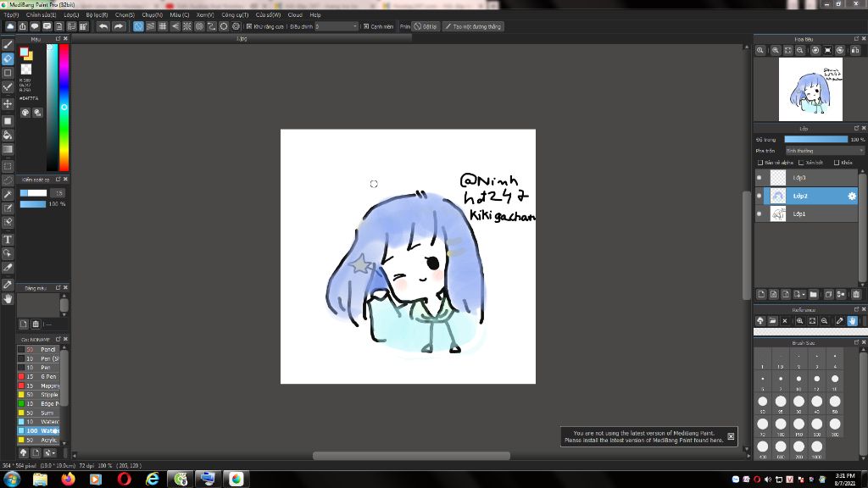This screenshot has width=868, height=488.
Task: Select the Magic Wand tool
Action: coord(8,194)
